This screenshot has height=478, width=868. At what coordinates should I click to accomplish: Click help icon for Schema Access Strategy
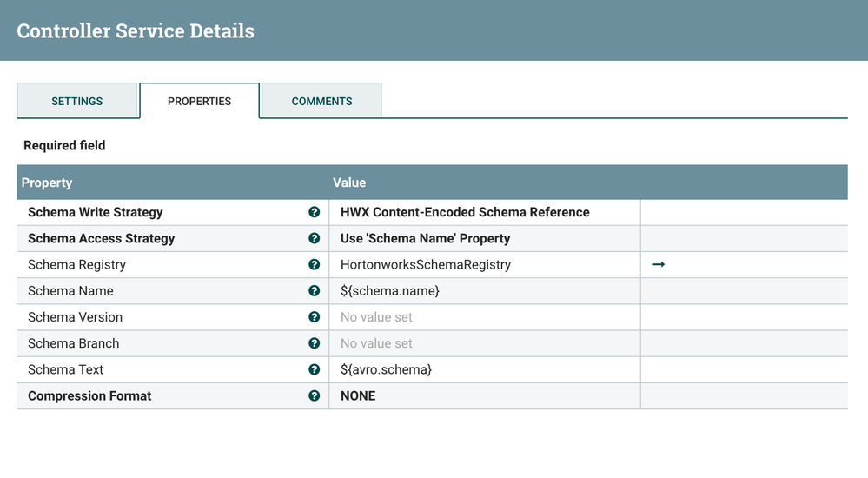click(315, 238)
